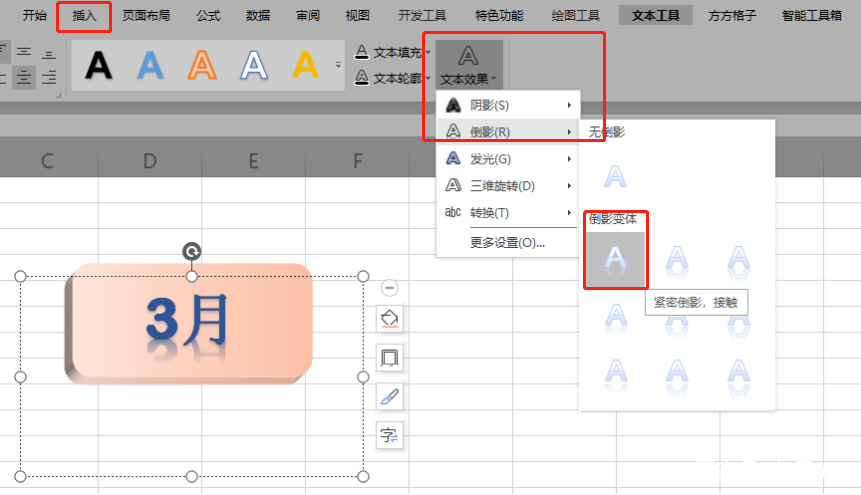Apply the orange outline text style preset
The height and width of the screenshot is (495, 861).
click(x=202, y=65)
